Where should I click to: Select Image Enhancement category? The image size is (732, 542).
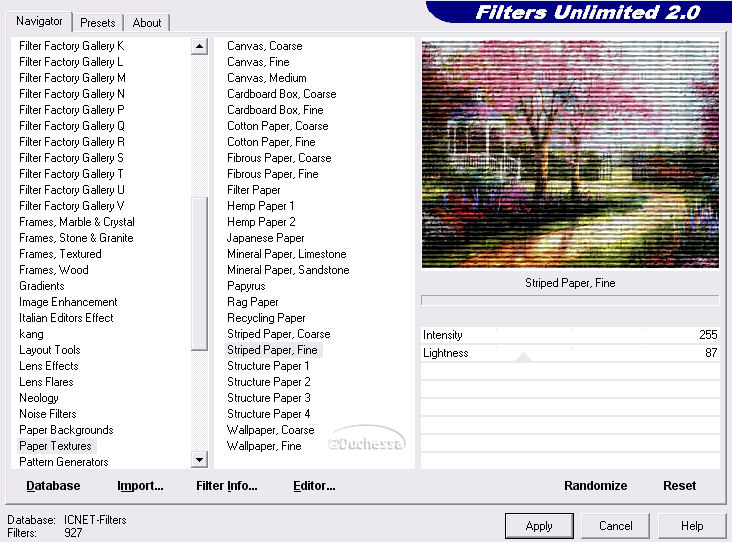pos(68,302)
